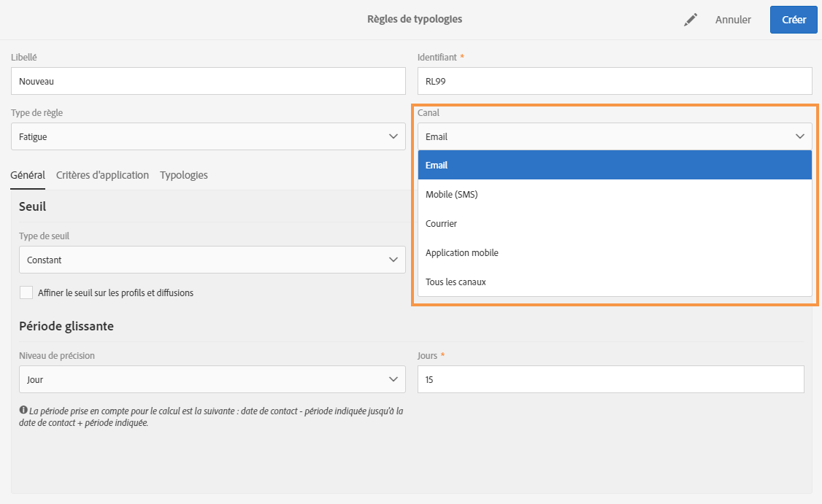Open the Type de seuil dropdown
Screen dimensions: 822x504
point(212,260)
